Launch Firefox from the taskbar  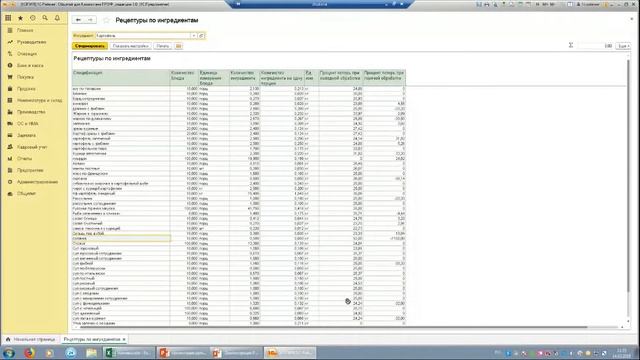[x=29, y=353]
